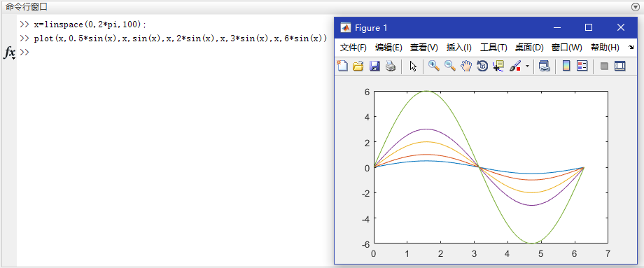Minimize the Figure 1 window

pyautogui.click(x=557, y=27)
